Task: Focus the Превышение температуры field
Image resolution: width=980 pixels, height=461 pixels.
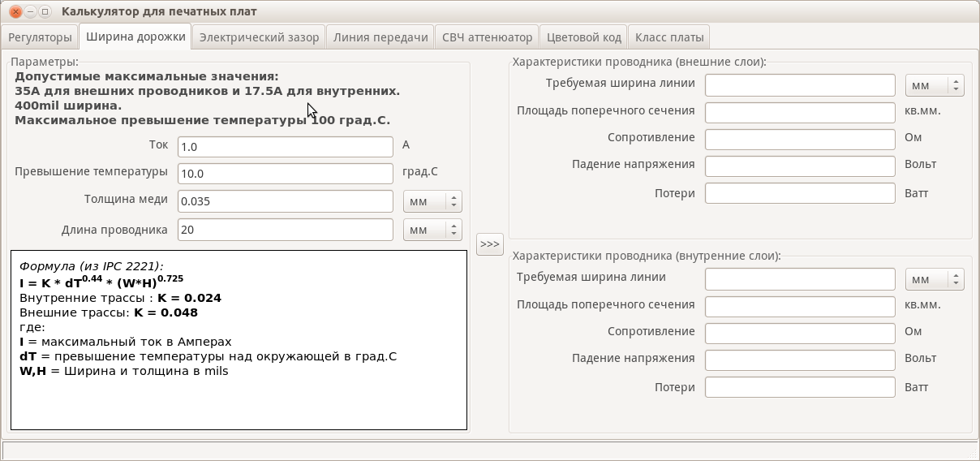Action: (x=285, y=174)
